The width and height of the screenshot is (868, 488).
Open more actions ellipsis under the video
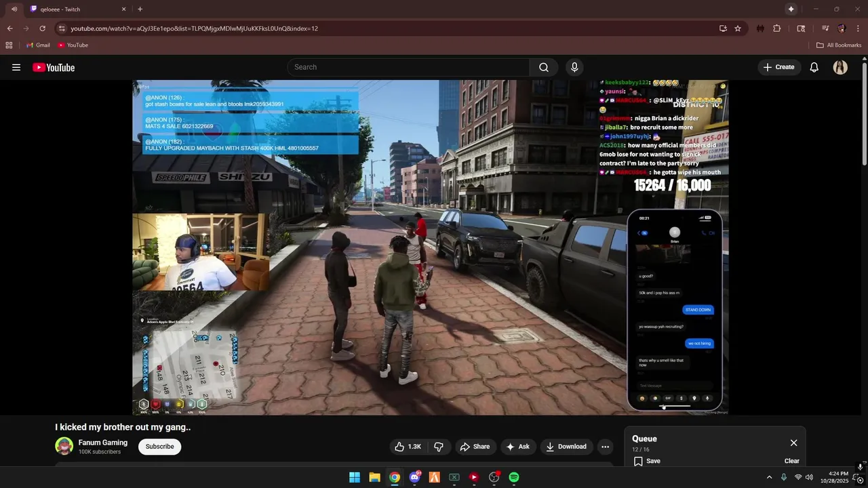(605, 447)
